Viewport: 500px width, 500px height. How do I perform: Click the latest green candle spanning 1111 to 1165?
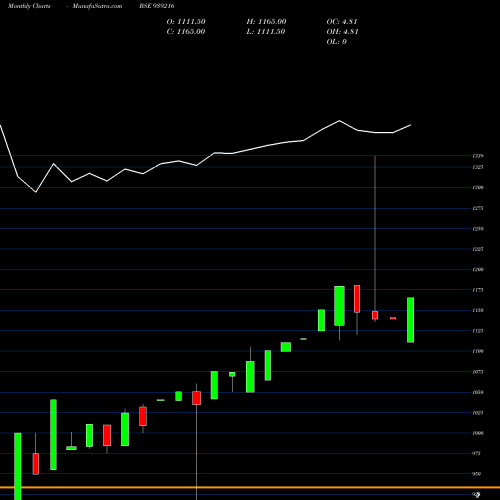click(x=411, y=320)
